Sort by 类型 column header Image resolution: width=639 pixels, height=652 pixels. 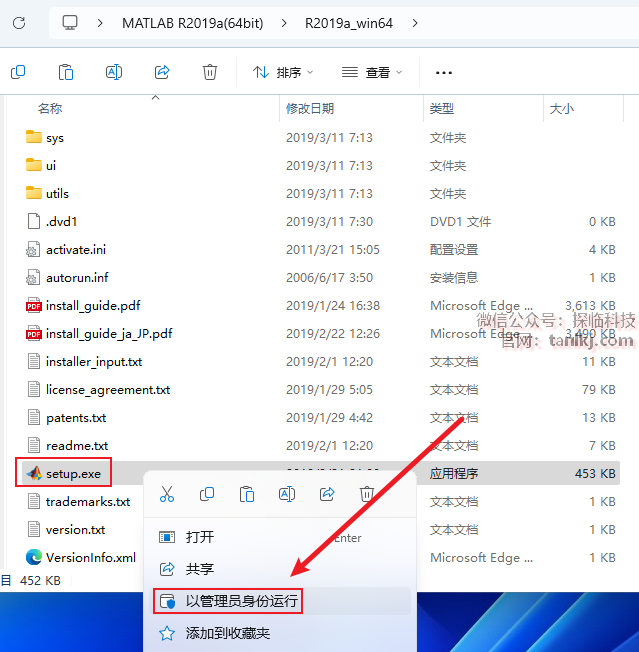pos(442,109)
